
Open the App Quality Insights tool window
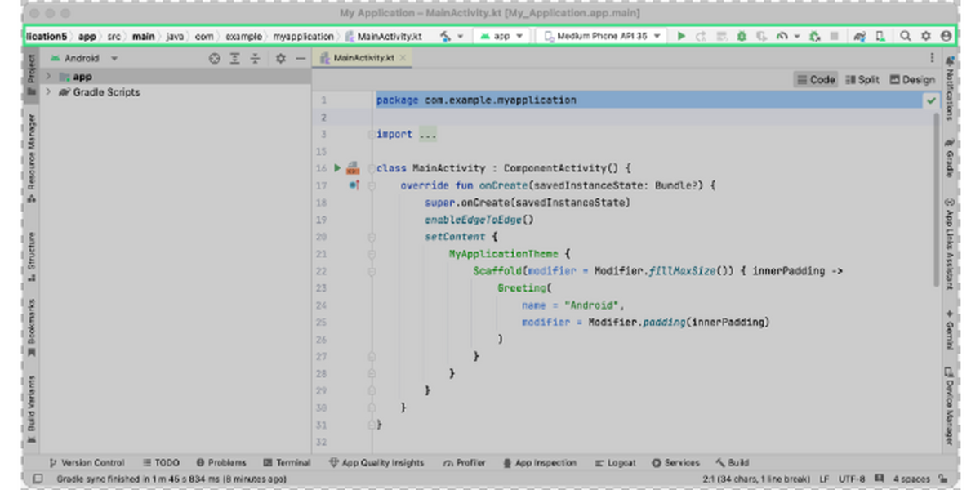pyautogui.click(x=376, y=463)
